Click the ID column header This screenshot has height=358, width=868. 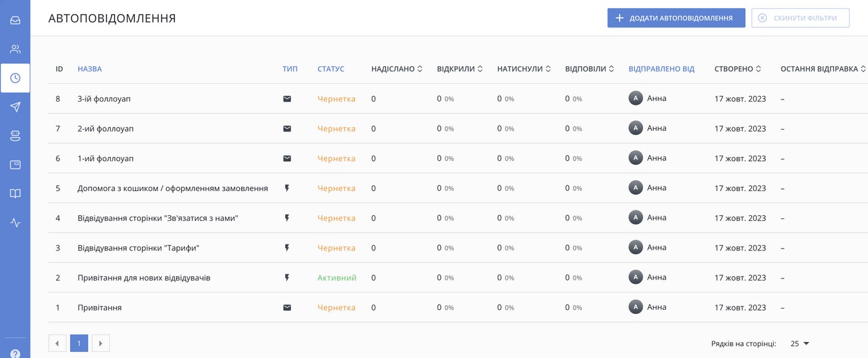pos(59,69)
